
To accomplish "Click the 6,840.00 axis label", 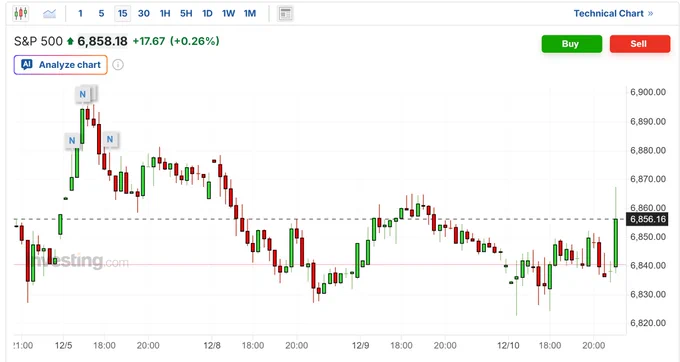I will click(x=647, y=265).
